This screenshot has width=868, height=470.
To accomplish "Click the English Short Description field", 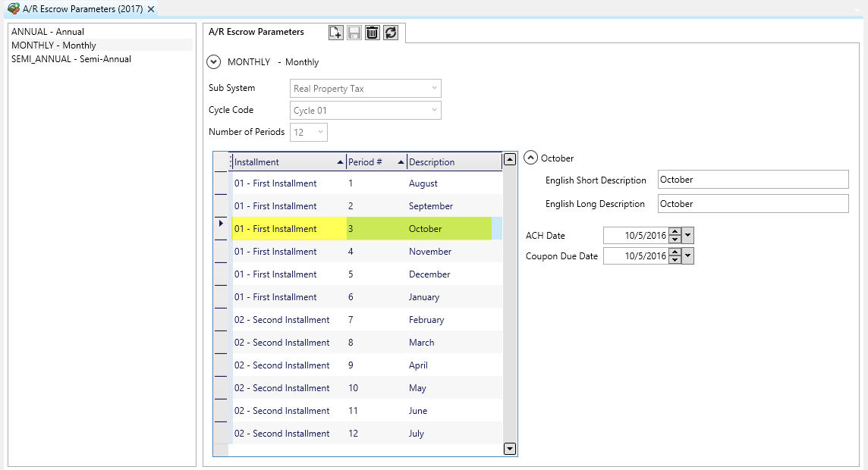I will [x=752, y=180].
